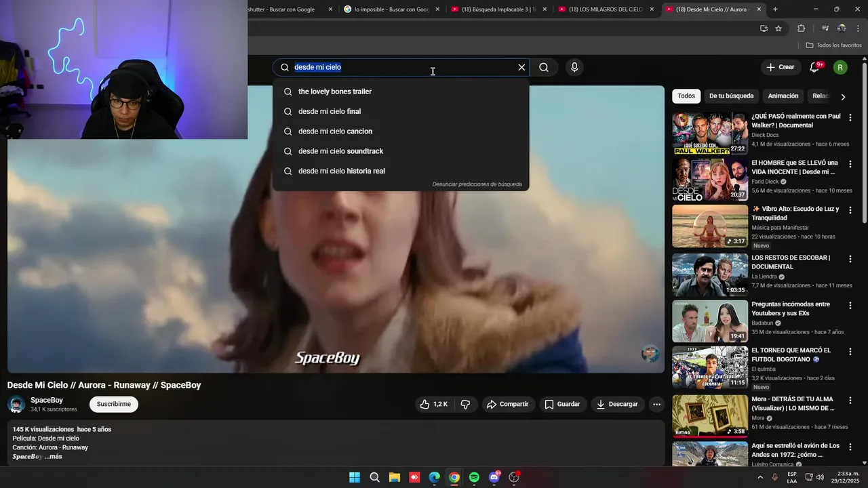868x488 pixels.
Task: Open menu for Mora 'DETRÁS DE TU ALMA' video
Action: tap(850, 401)
